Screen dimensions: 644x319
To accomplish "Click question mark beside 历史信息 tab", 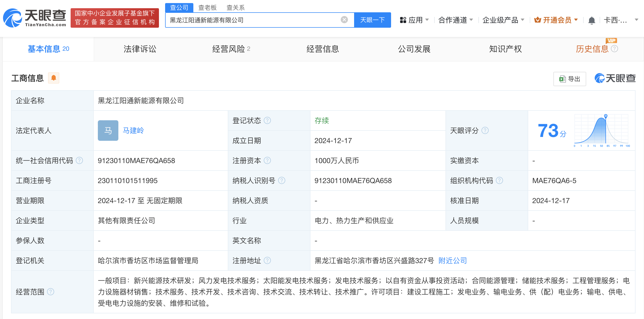I will [x=614, y=49].
